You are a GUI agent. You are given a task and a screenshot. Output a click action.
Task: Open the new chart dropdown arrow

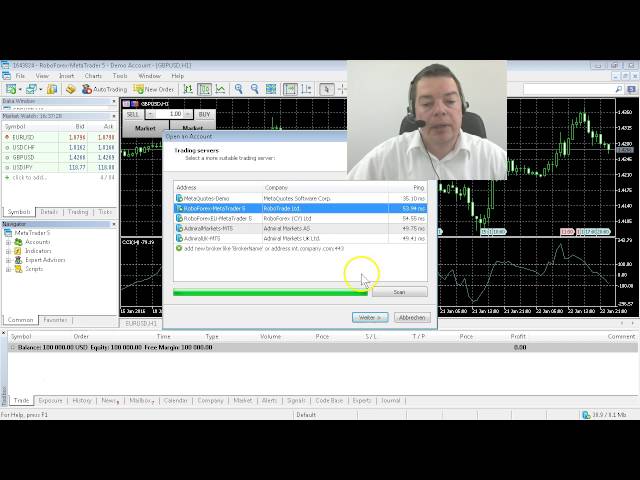click(20, 89)
